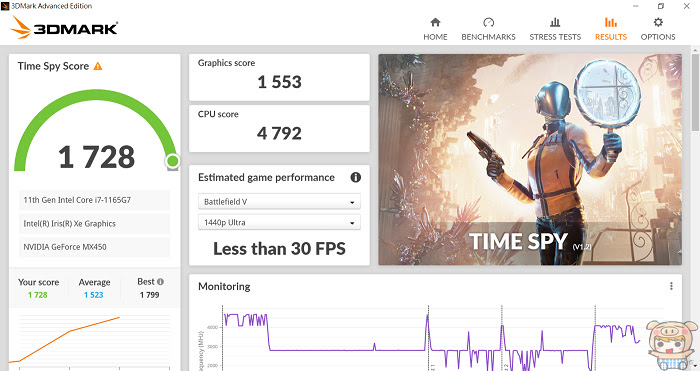
Task: Click the info icon beside Estimated game performance
Action: coord(355,177)
